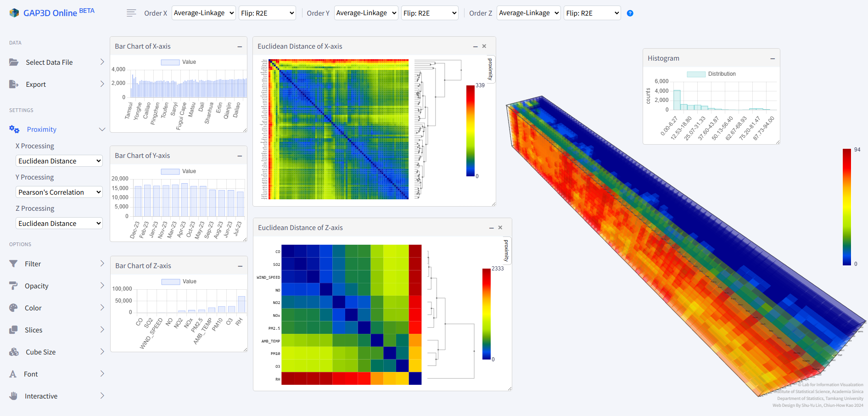
Task: Open the Order X Average-Linkage dropdown
Action: point(204,13)
